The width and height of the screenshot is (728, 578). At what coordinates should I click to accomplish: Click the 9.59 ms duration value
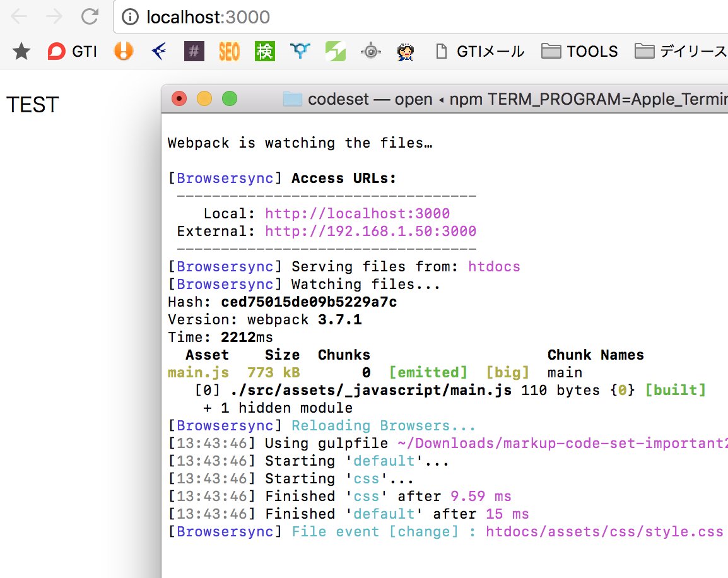481,496
